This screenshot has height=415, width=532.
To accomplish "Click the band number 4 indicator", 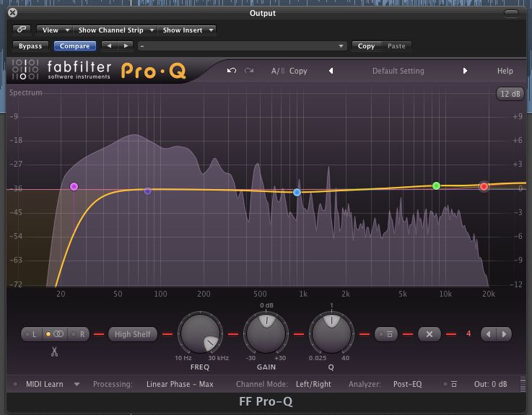I will tap(468, 333).
